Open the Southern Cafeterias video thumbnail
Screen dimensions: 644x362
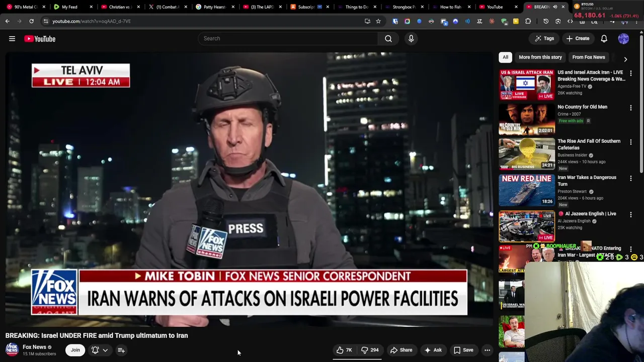point(526,154)
